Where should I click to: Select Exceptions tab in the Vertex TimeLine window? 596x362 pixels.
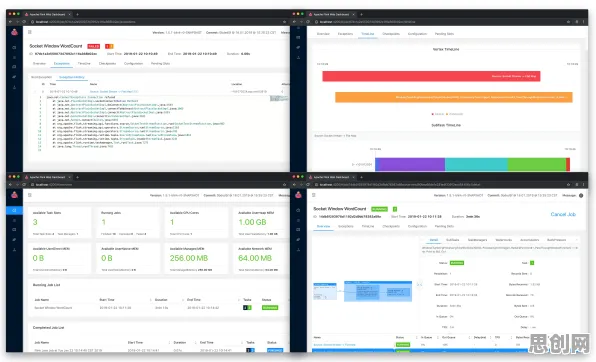pyautogui.click(x=346, y=34)
